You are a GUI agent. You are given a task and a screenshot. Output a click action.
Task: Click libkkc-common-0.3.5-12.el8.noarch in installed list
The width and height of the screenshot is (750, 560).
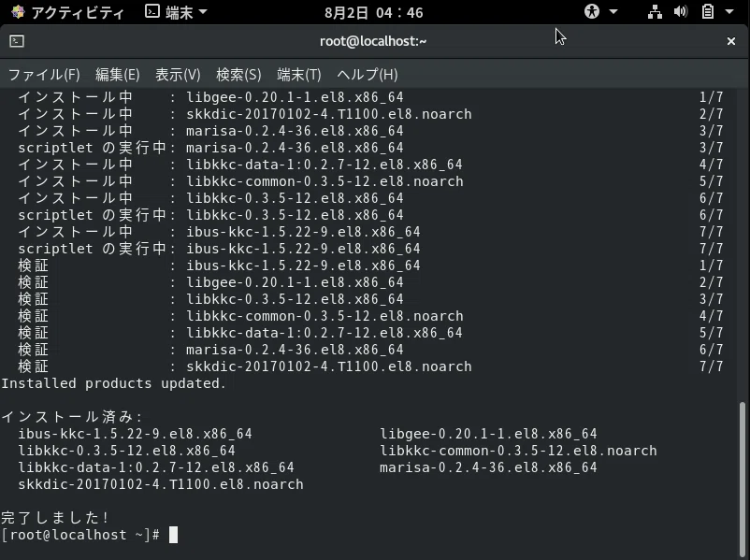tap(518, 451)
